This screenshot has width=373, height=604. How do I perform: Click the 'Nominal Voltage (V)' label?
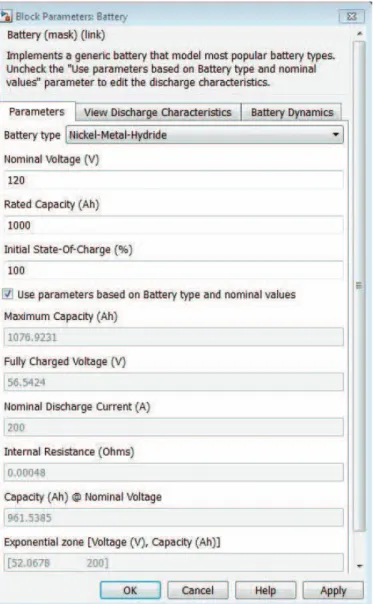51,159
